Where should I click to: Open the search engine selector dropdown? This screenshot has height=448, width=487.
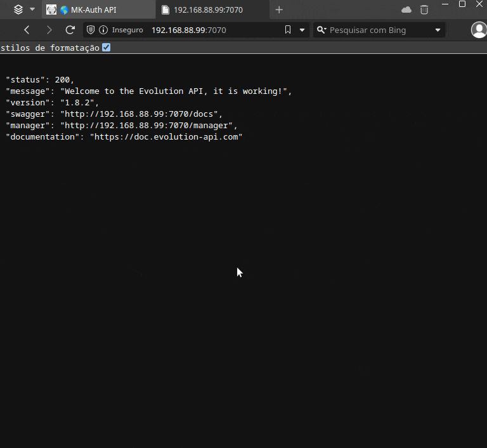(438, 30)
